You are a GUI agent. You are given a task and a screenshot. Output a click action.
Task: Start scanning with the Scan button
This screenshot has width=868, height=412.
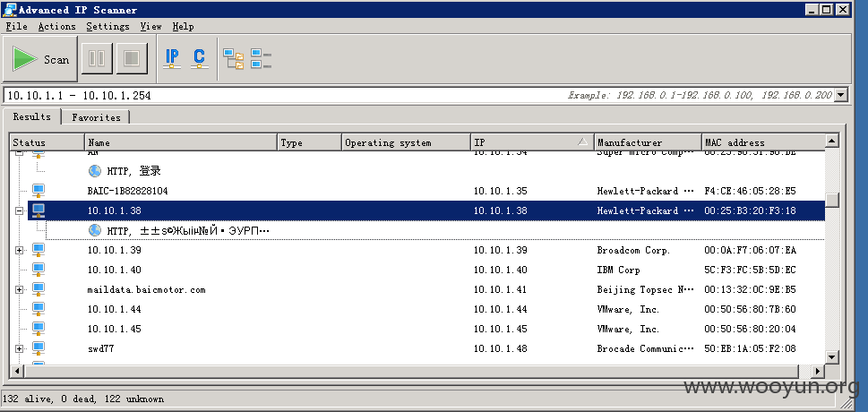[x=39, y=59]
